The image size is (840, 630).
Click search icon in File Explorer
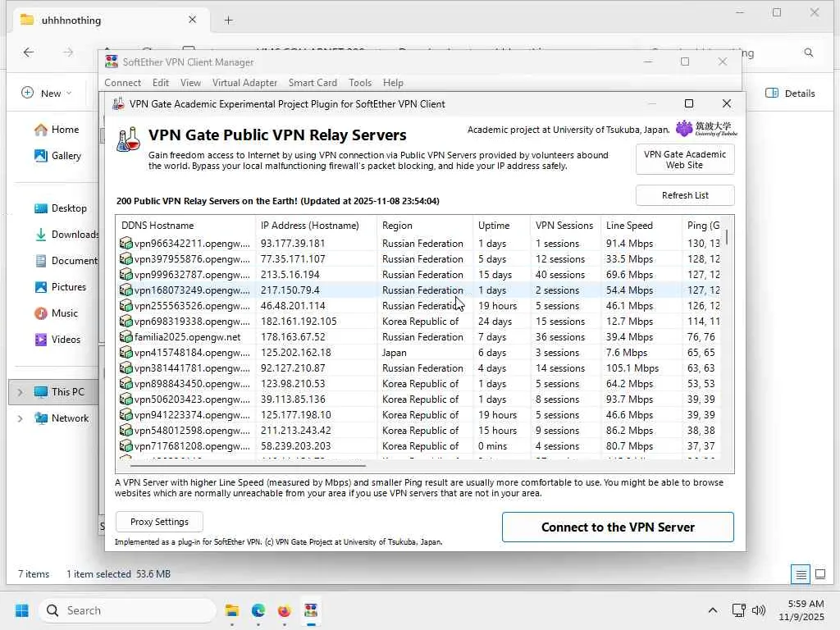point(808,52)
